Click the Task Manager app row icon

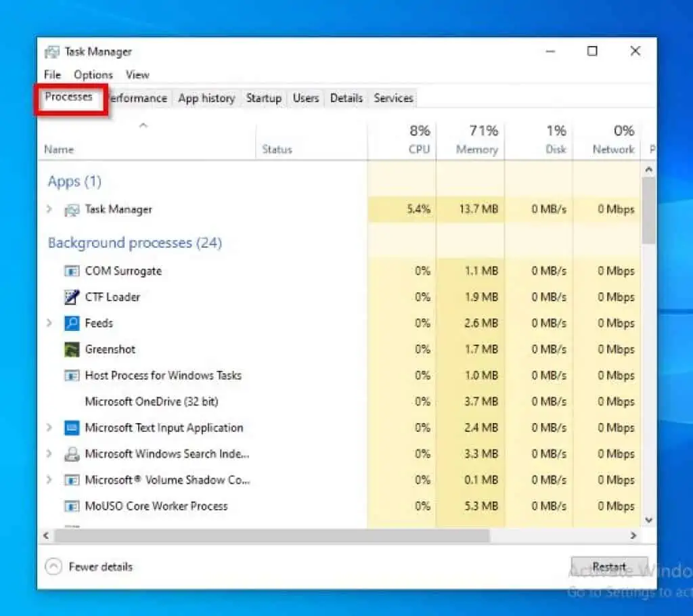(x=72, y=210)
